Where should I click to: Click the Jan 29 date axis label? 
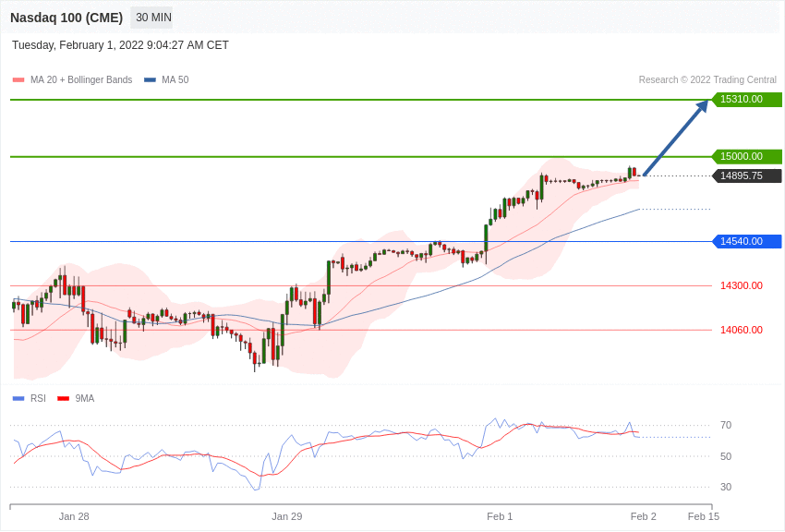pyautogui.click(x=287, y=516)
